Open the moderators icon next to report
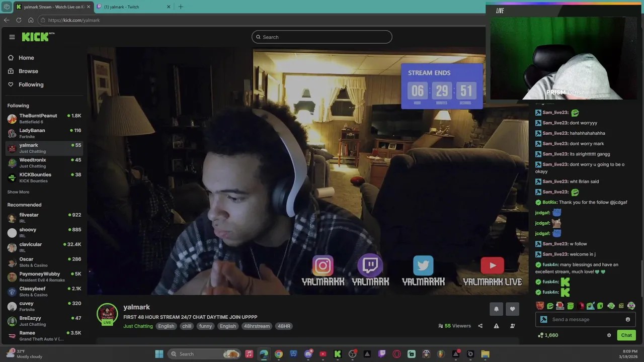 [x=512, y=326]
